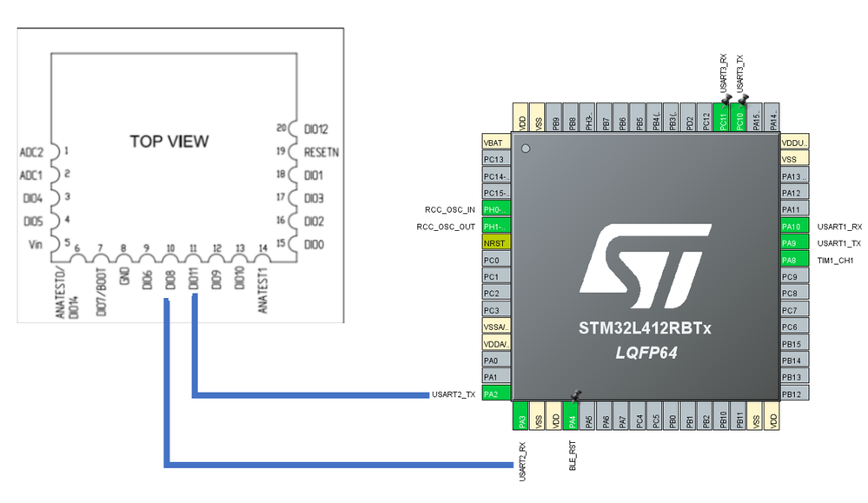Select pin PC2
The image size is (868, 503).
[x=496, y=293]
